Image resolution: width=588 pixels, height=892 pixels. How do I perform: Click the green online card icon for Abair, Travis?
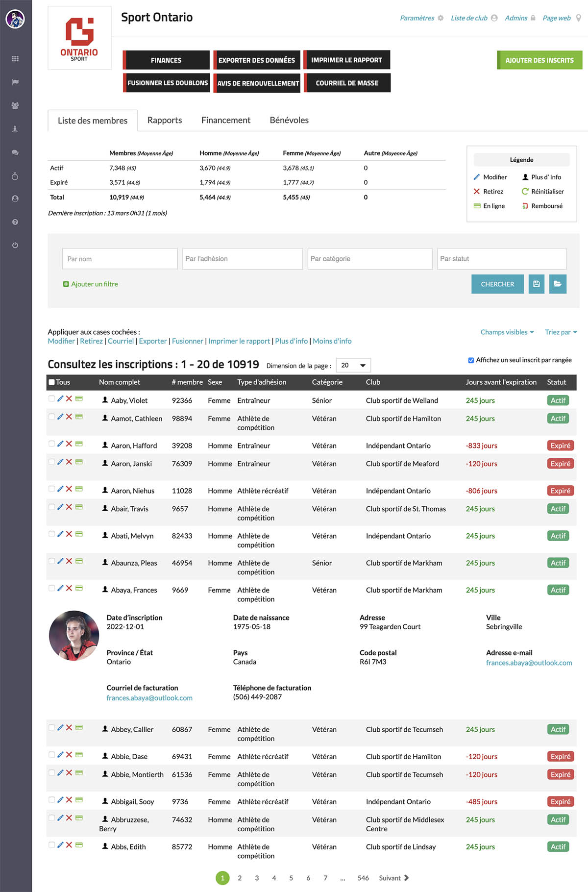pyautogui.click(x=79, y=507)
